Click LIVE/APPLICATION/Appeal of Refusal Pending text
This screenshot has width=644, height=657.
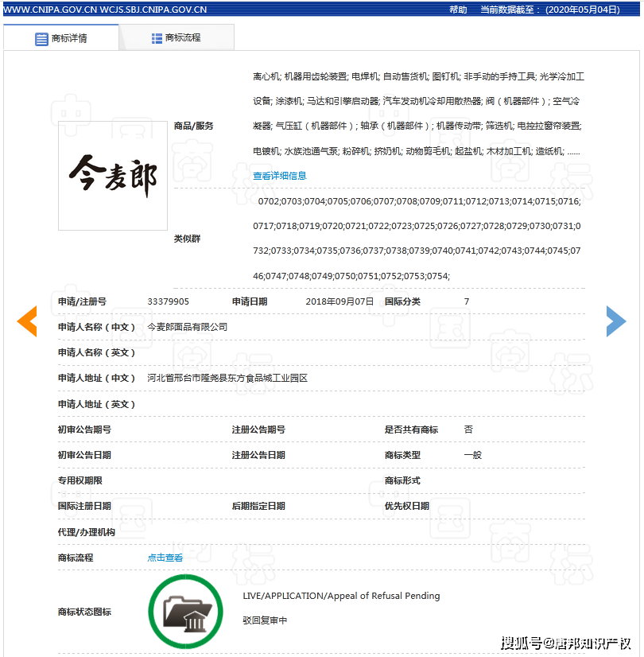341,596
